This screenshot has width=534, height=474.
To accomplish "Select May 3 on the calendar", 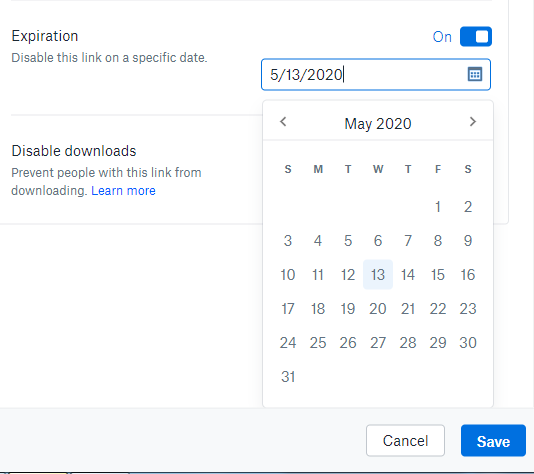I will 288,241.
